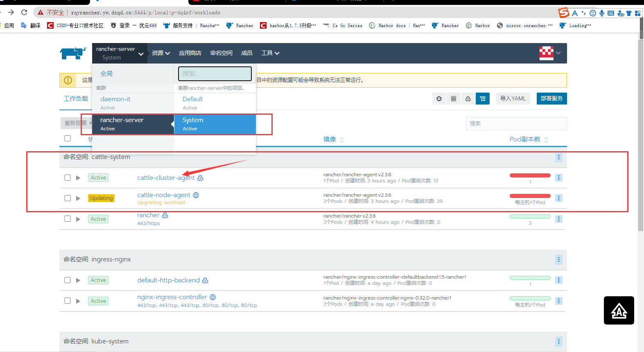Image resolution: width=644 pixels, height=352 pixels.
Task: Open the Sogou skin shirt icon
Action: click(x=629, y=13)
